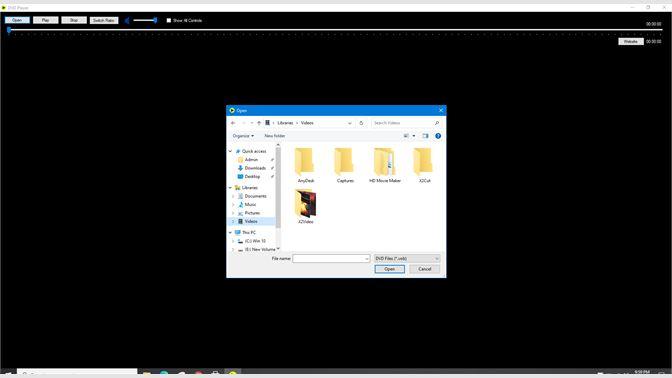This screenshot has height=378, width=672.
Task: Select Desktop in Quick access
Action: [252, 177]
